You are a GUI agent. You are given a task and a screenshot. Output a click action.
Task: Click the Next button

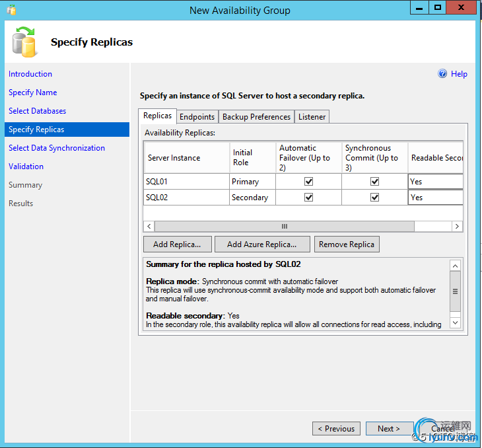click(x=389, y=429)
